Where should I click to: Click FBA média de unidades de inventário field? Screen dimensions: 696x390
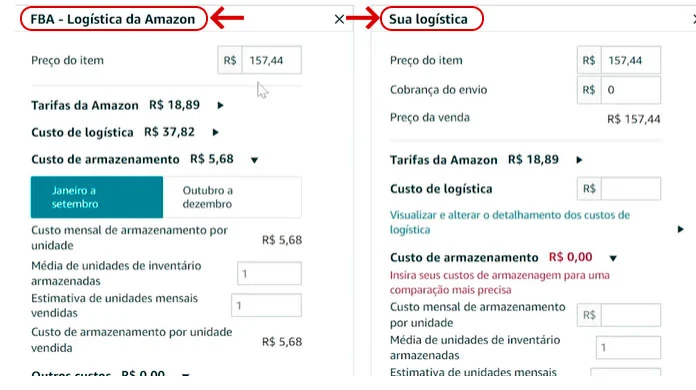[269, 273]
